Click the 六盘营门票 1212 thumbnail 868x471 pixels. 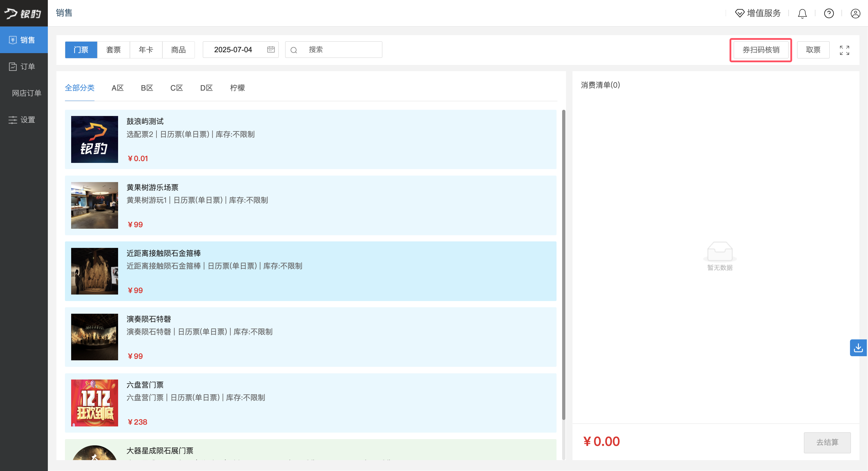click(95, 403)
